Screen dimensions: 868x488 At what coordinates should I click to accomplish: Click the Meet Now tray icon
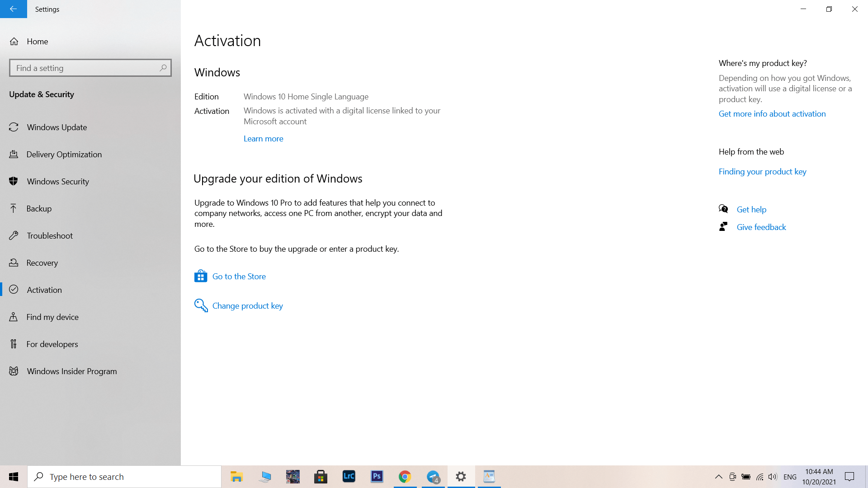[x=732, y=477]
